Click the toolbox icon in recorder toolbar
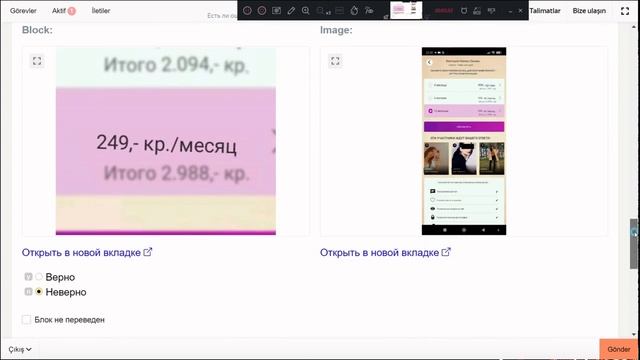 click(x=477, y=11)
